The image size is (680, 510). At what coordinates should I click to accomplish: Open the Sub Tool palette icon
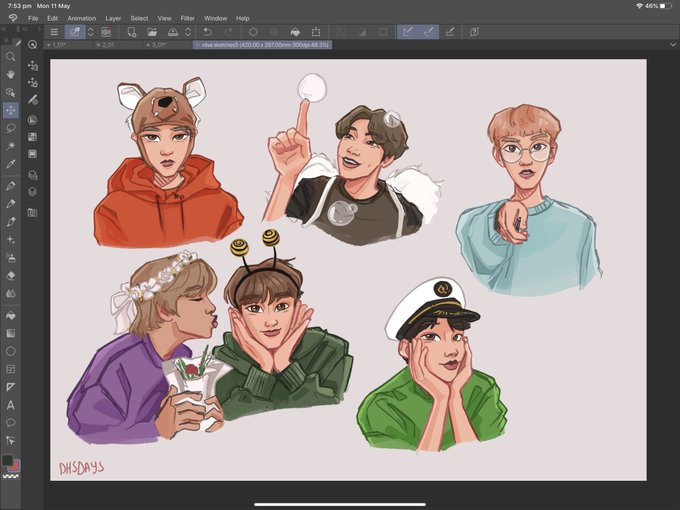coord(33,65)
